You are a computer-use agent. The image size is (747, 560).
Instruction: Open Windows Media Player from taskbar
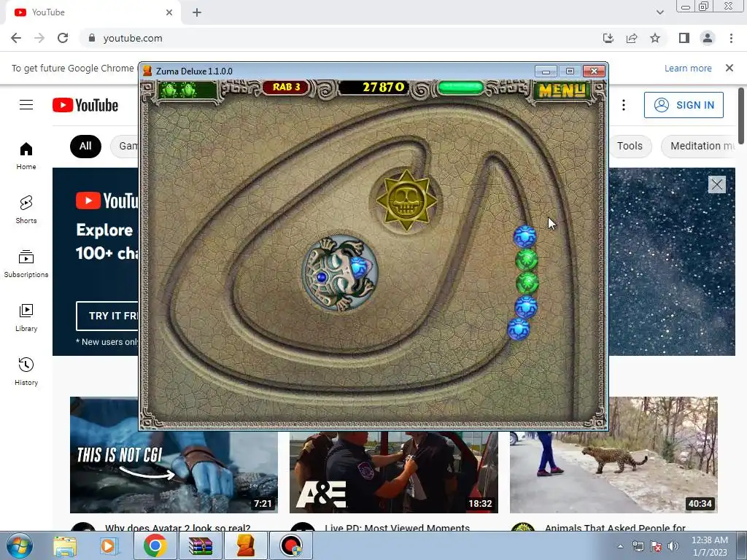pyautogui.click(x=109, y=546)
